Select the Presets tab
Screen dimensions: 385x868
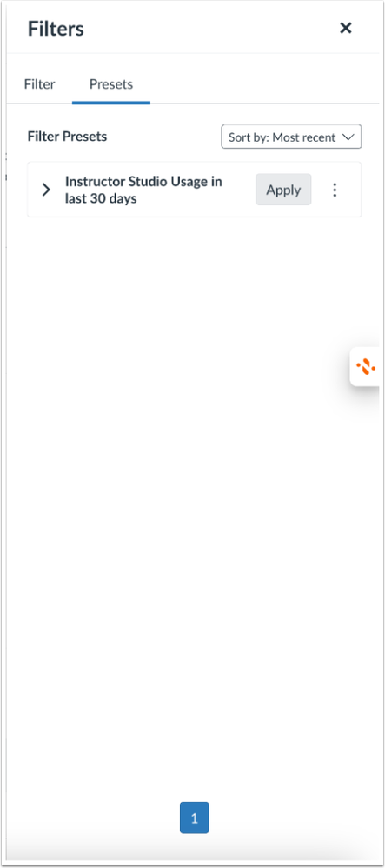(111, 84)
